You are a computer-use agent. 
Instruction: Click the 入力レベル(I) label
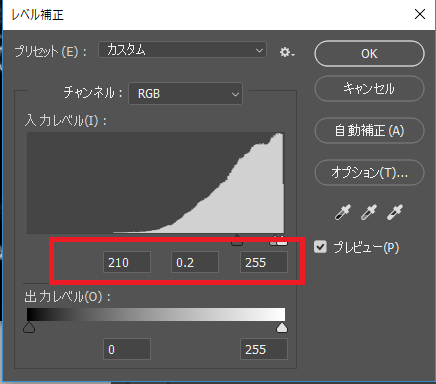tap(66, 120)
